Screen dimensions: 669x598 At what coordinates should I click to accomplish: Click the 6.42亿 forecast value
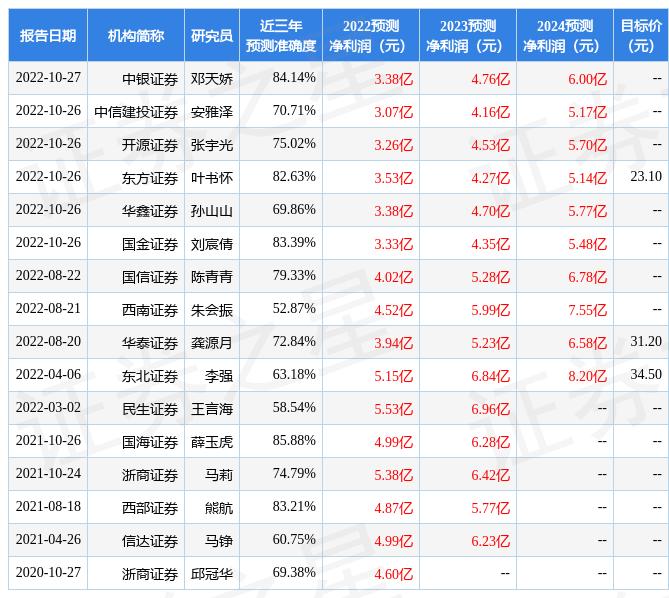[x=490, y=475]
